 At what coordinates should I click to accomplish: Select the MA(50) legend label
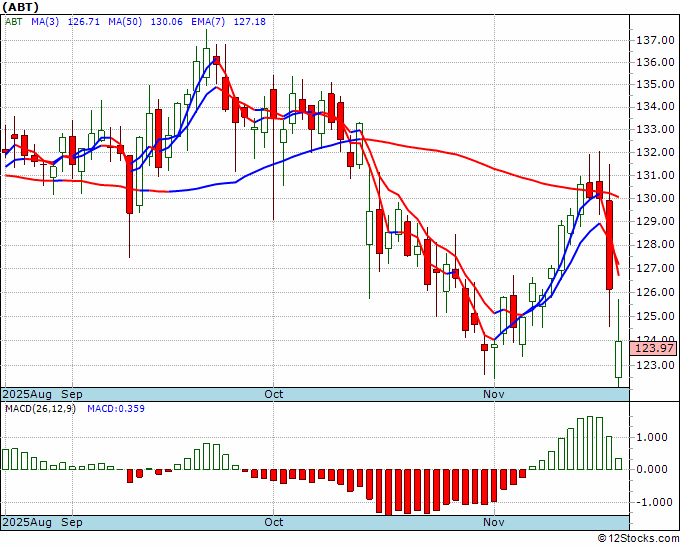(x=125, y=21)
